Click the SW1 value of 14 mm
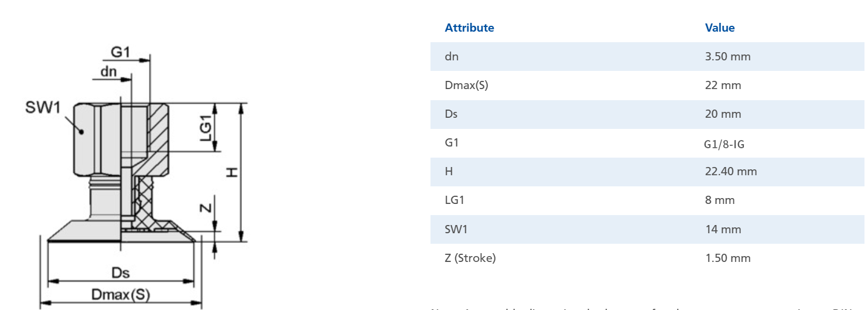 (723, 229)
